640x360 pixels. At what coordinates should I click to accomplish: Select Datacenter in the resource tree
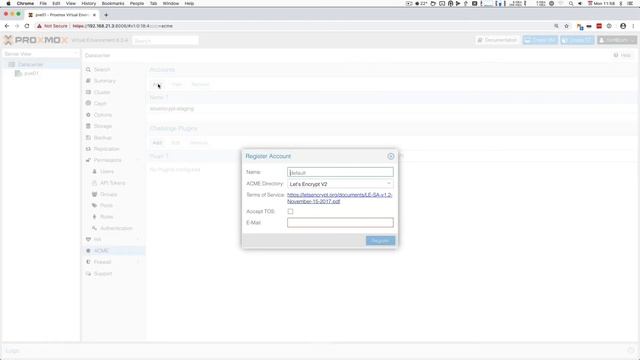(x=30, y=64)
